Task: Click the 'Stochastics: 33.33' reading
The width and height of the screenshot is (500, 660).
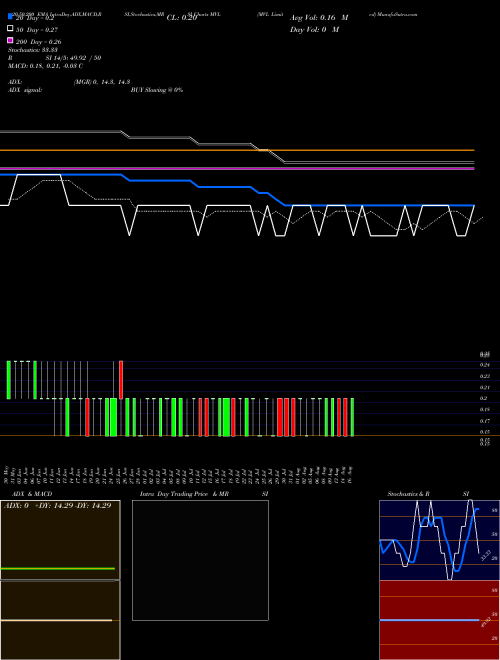Action: (x=32, y=50)
